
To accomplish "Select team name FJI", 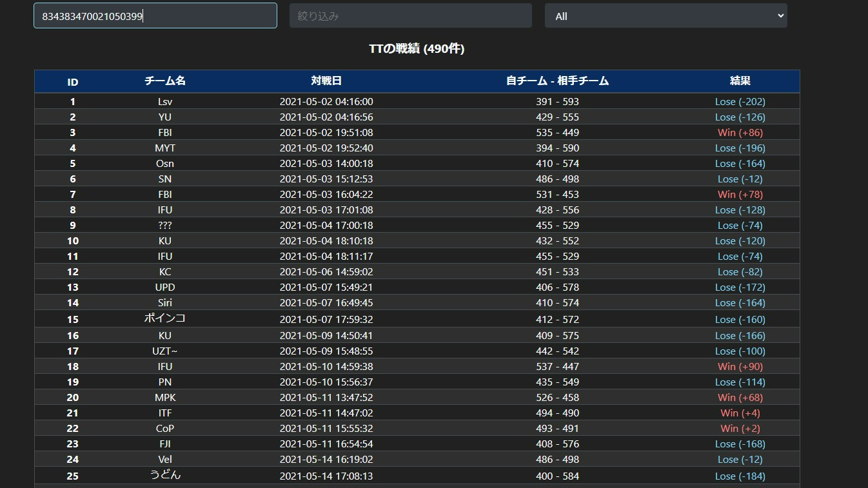I will (x=165, y=444).
